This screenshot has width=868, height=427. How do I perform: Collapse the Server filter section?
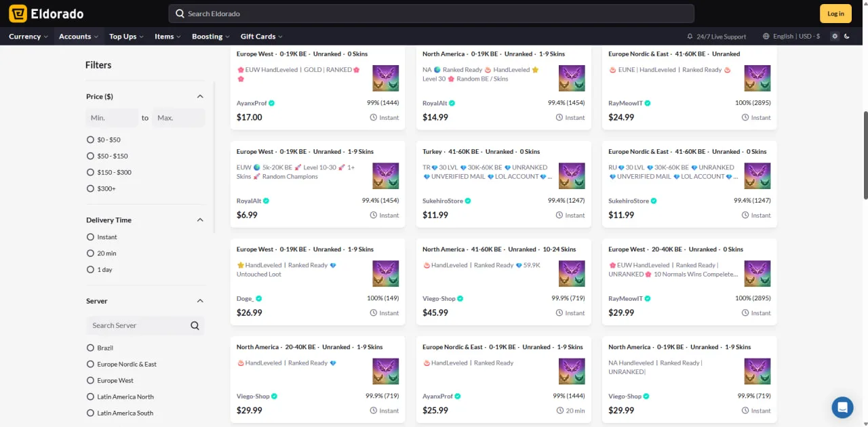(x=200, y=301)
